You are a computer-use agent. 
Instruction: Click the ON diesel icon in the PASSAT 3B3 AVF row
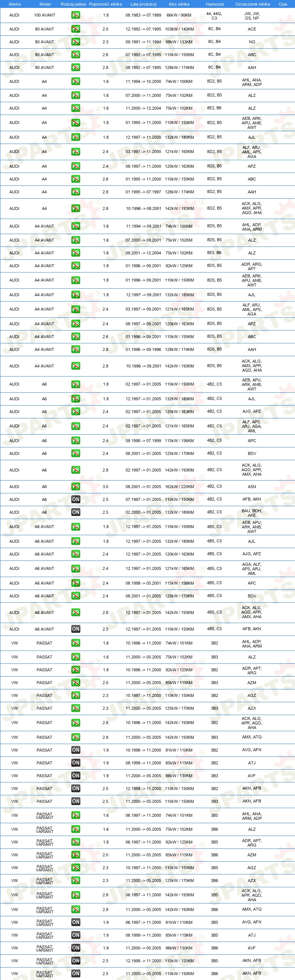(76, 776)
